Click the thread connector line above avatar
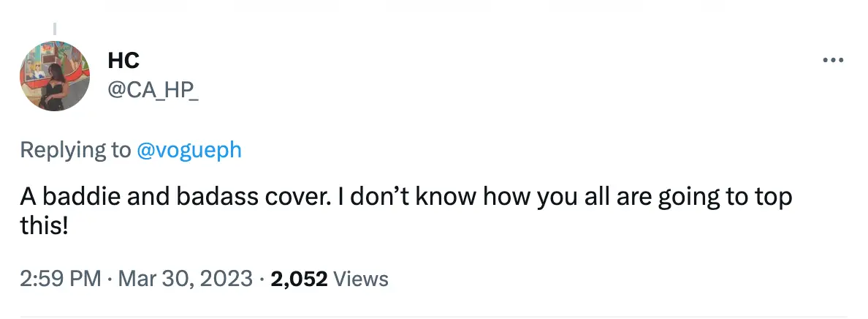This screenshot has height=319, width=868. click(x=54, y=29)
